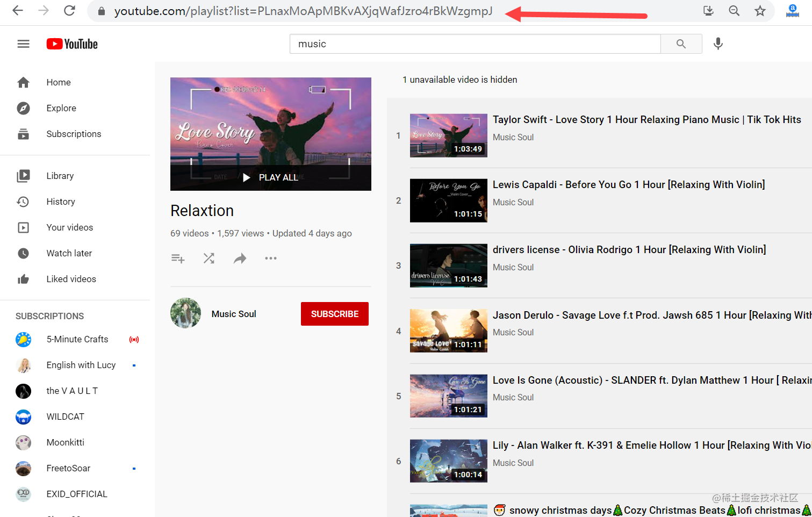Image resolution: width=812 pixels, height=517 pixels.
Task: Click the YouTube logo
Action: [x=72, y=44]
